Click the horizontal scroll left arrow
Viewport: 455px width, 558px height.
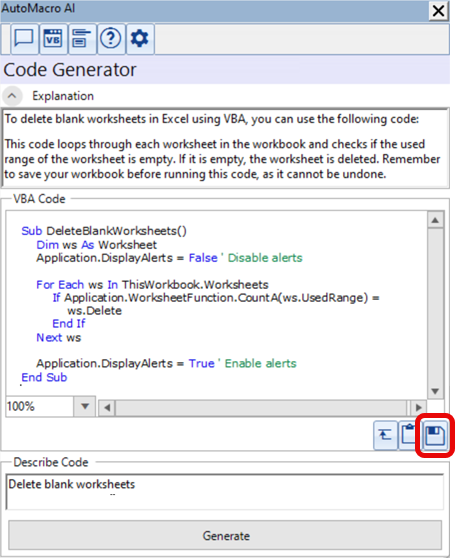coord(107,407)
